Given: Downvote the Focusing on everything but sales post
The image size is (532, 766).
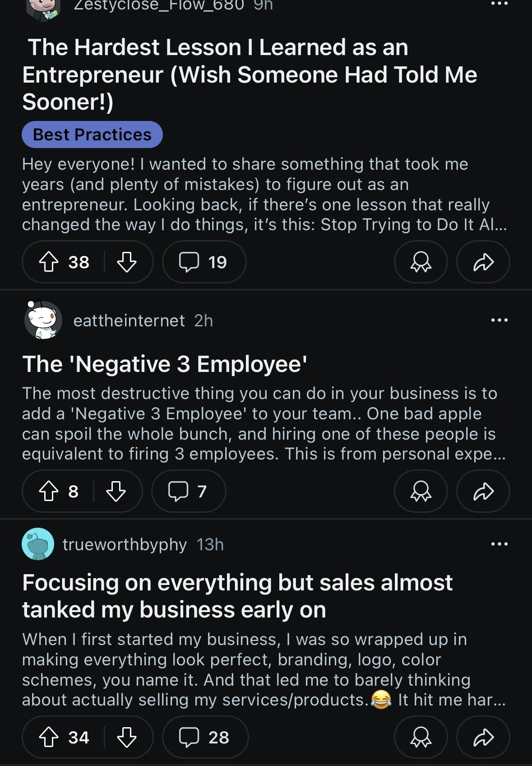Looking at the screenshot, I should click(127, 738).
